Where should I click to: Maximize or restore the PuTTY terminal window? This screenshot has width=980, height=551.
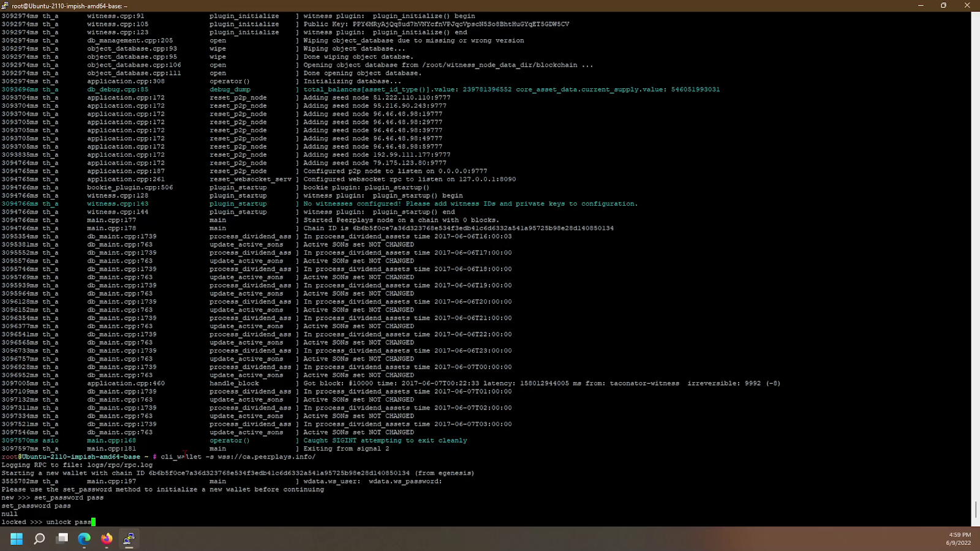point(944,6)
